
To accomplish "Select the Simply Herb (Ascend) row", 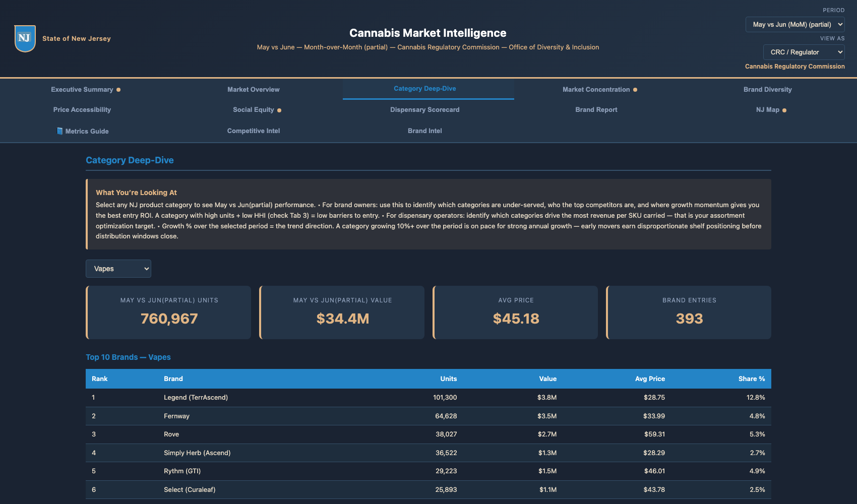I will [428, 453].
